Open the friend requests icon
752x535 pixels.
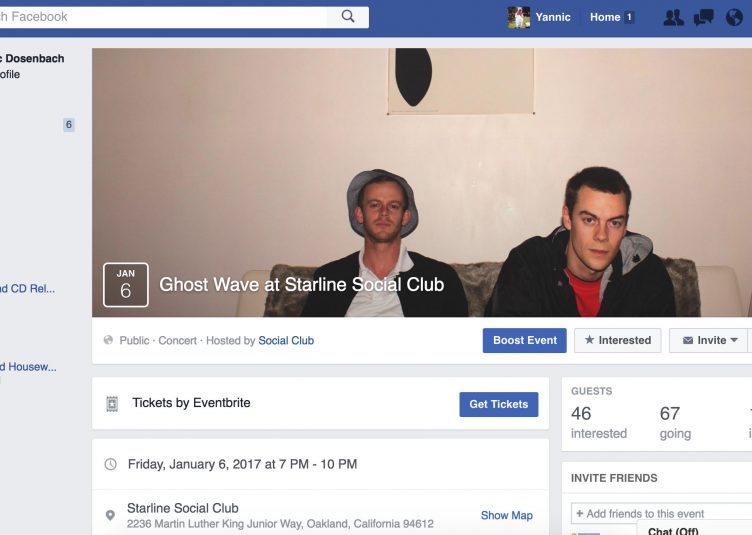673,18
